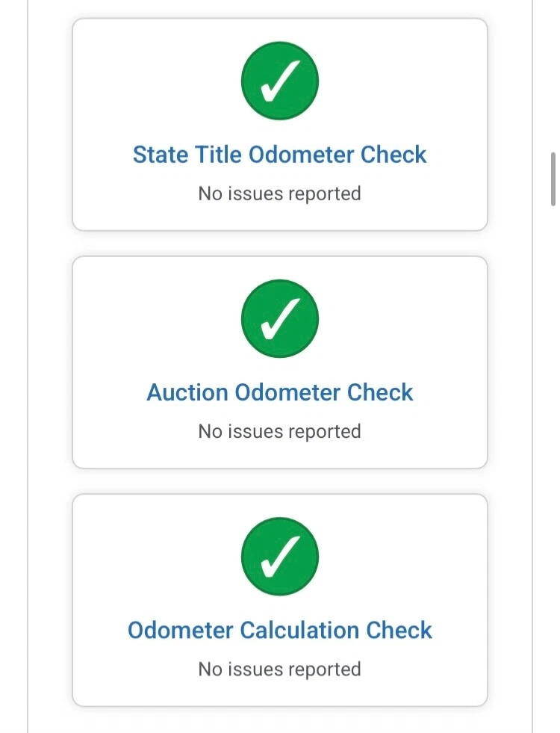Click the word 'Auction' in the second card title
This screenshot has height=733, width=560.
point(187,392)
